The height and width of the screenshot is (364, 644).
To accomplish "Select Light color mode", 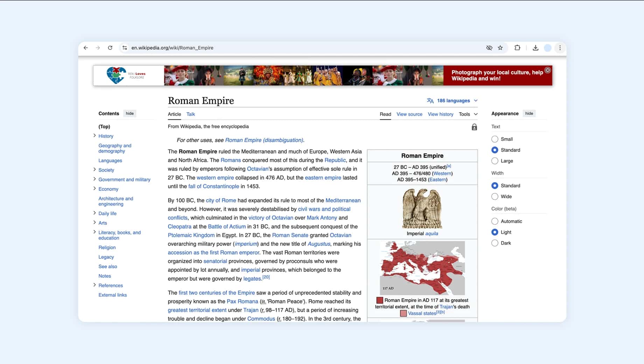I will tap(495, 232).
